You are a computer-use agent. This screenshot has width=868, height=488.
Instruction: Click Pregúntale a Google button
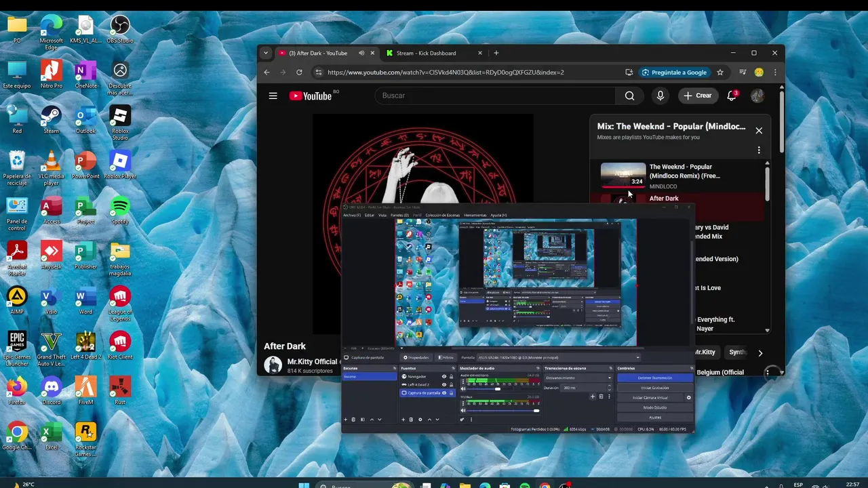click(674, 73)
